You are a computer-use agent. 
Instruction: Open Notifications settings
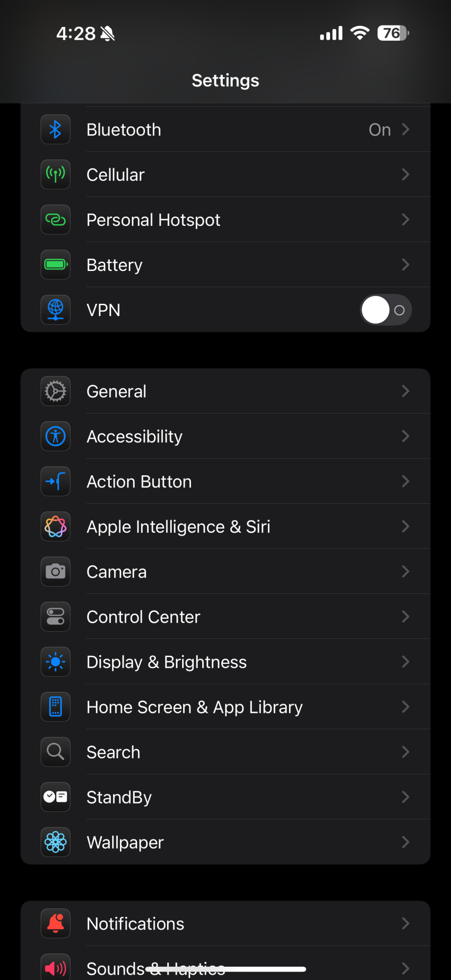pos(225,923)
